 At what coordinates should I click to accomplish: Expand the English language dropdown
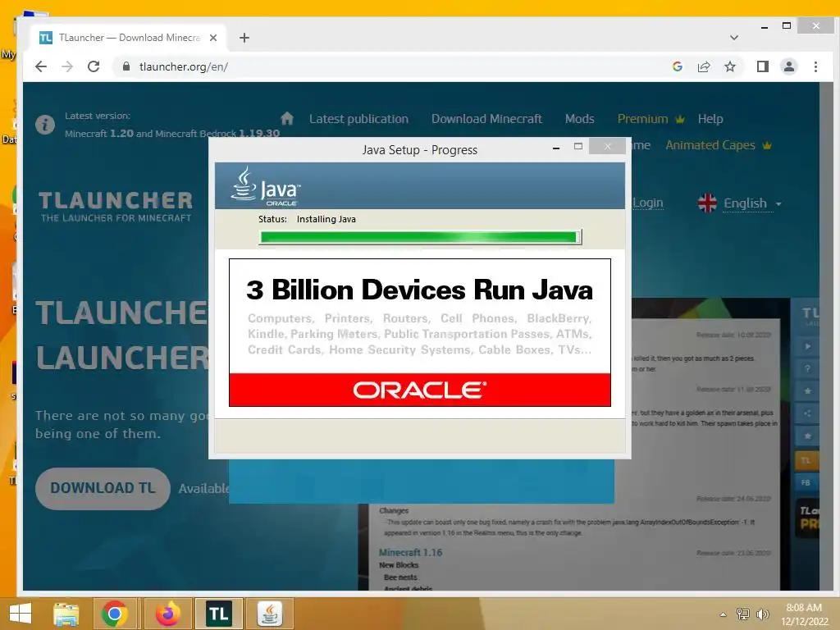click(752, 203)
